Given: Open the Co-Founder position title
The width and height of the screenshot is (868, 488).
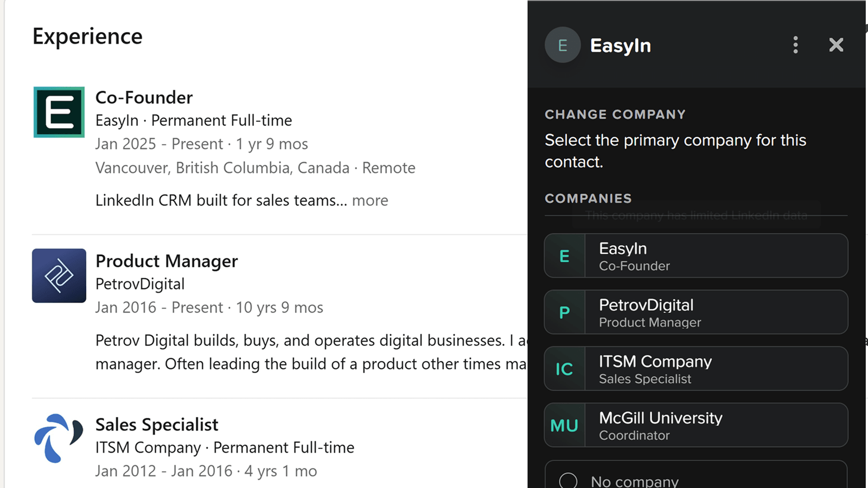Looking at the screenshot, I should (x=144, y=98).
